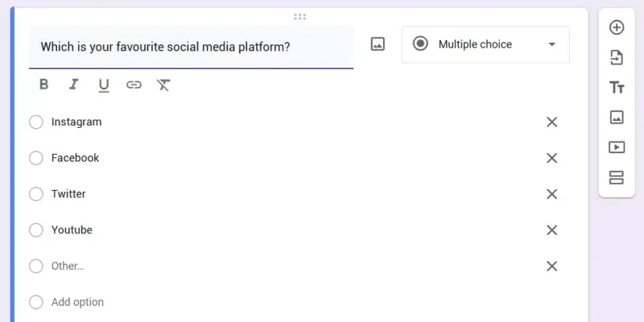Click Add option to add a choice
644x322 pixels.
[77, 303]
